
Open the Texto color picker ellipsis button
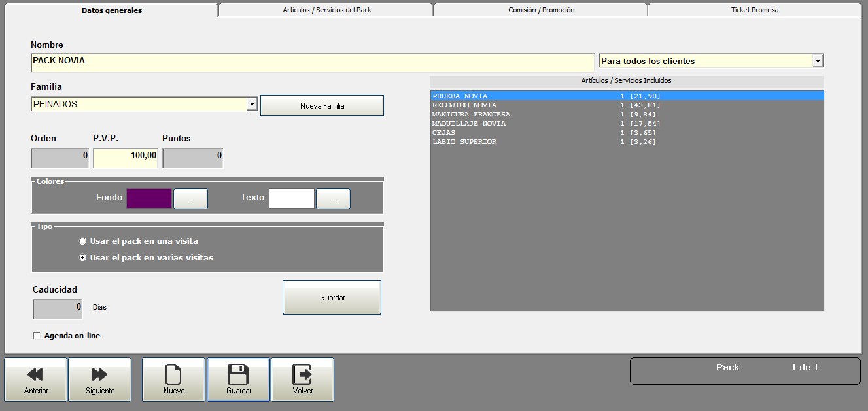pyautogui.click(x=333, y=199)
